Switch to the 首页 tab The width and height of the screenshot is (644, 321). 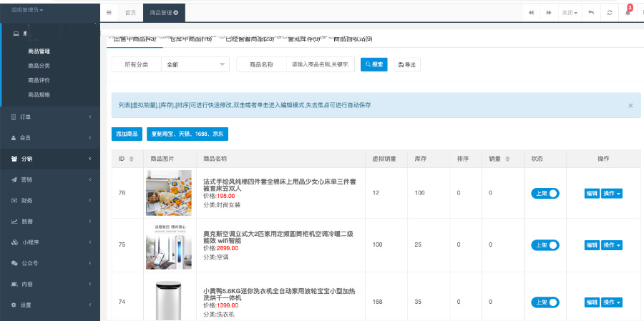(x=130, y=13)
